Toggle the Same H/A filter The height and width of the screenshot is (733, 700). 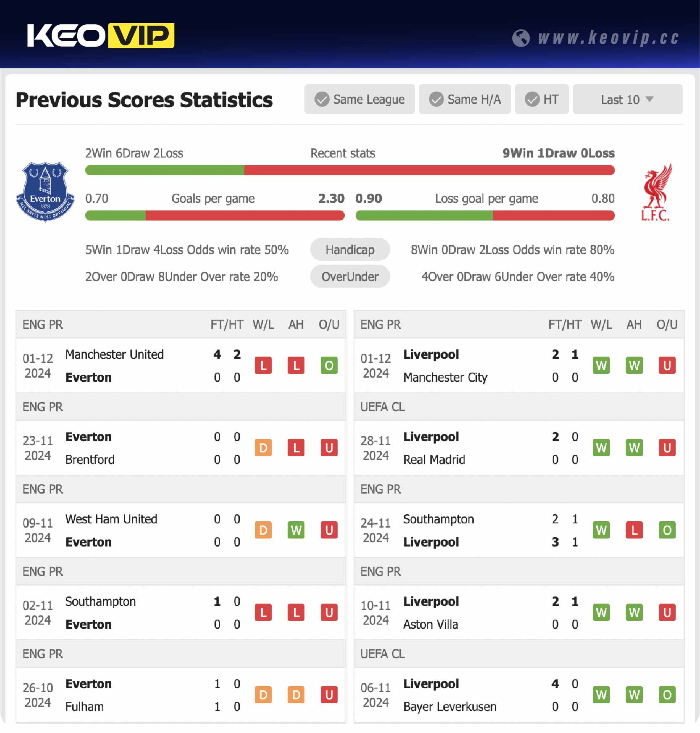pyautogui.click(x=465, y=99)
